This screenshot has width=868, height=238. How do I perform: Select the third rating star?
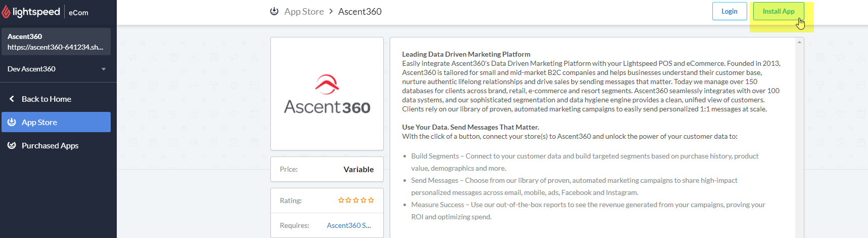click(x=356, y=201)
